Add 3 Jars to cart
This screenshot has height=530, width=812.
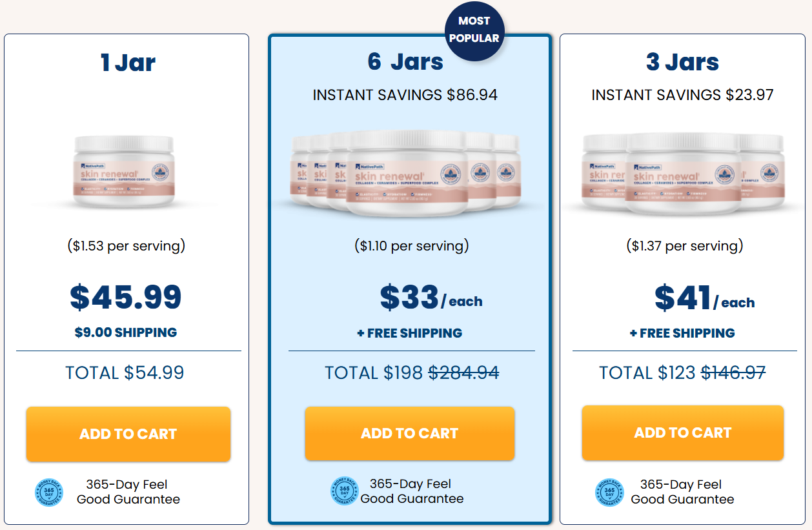[683, 433]
